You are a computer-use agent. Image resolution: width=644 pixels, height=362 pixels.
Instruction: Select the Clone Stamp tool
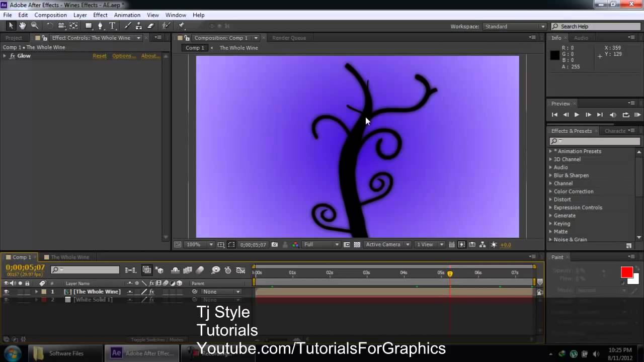[139, 26]
